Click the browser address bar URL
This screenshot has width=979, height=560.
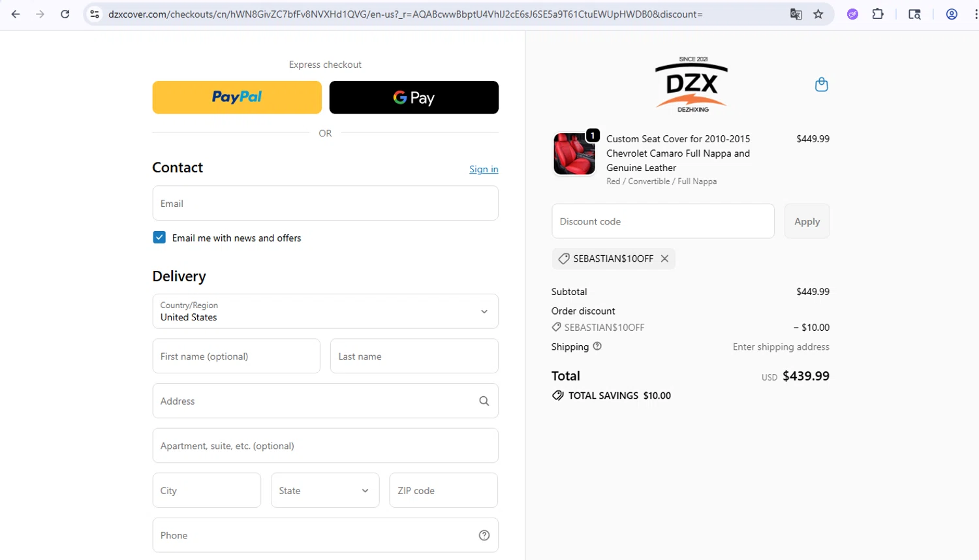(x=405, y=14)
